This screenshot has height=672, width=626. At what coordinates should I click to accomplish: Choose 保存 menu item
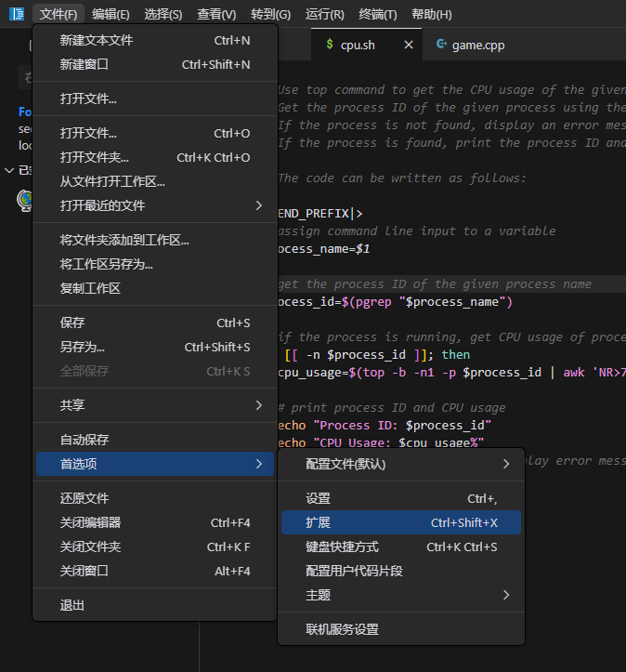pos(155,323)
